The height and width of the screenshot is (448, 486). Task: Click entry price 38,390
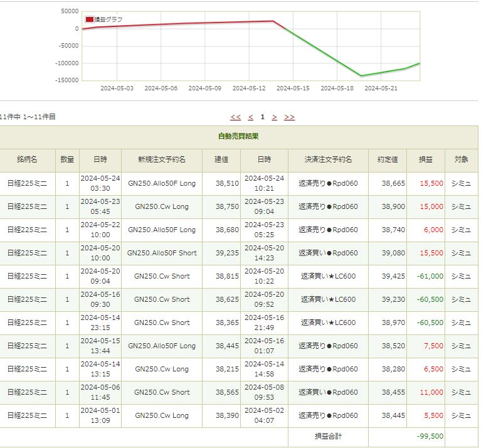(227, 416)
